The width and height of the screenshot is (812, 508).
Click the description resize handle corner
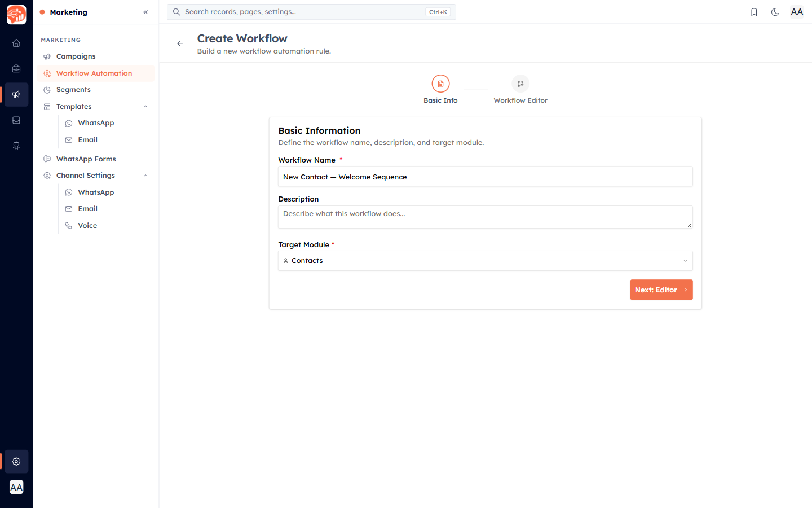690,225
